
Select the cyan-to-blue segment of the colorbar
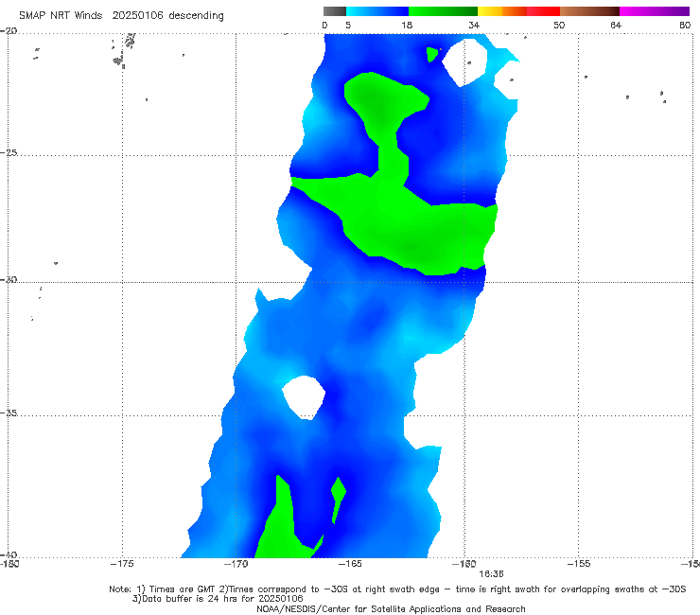pyautogui.click(x=377, y=11)
